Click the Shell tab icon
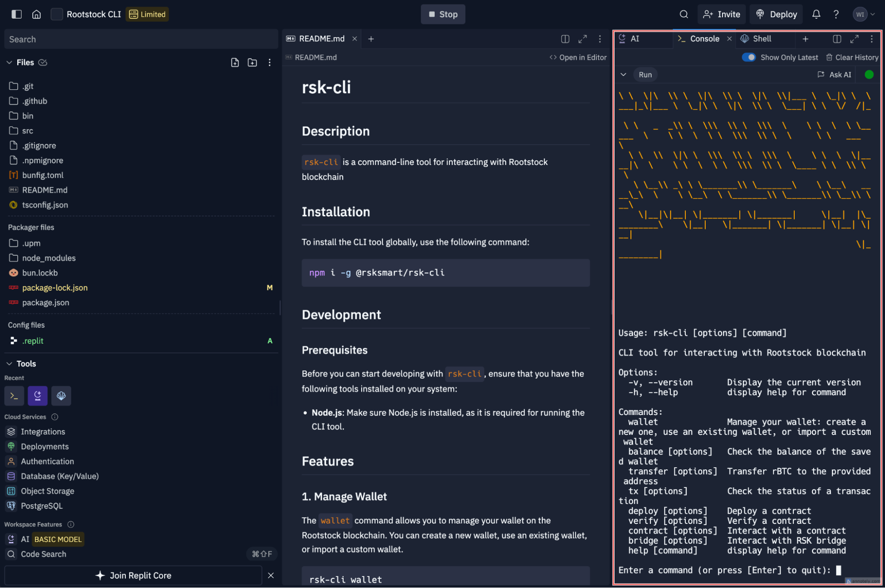Image resolution: width=885 pixels, height=588 pixels. (x=744, y=38)
